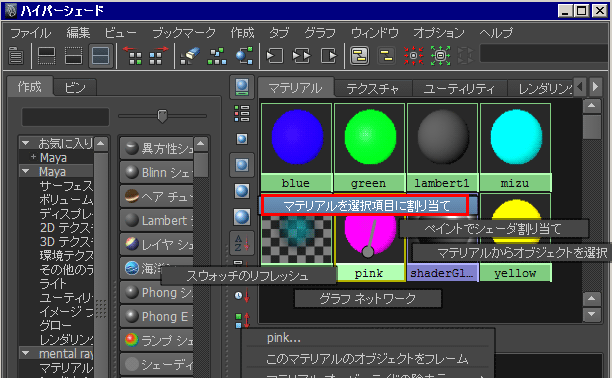Set medium swatches view icon
The height and width of the screenshot is (378, 612).
pyautogui.click(x=242, y=165)
